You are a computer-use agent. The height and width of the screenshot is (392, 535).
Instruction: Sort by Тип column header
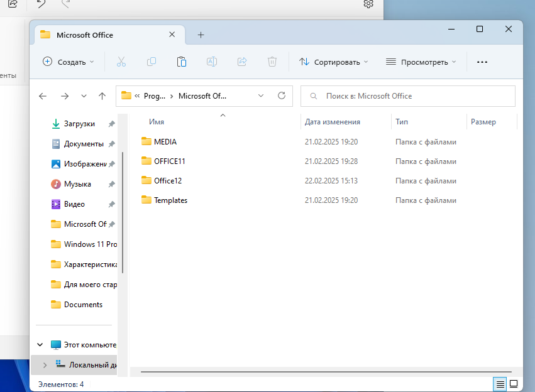pyautogui.click(x=402, y=122)
